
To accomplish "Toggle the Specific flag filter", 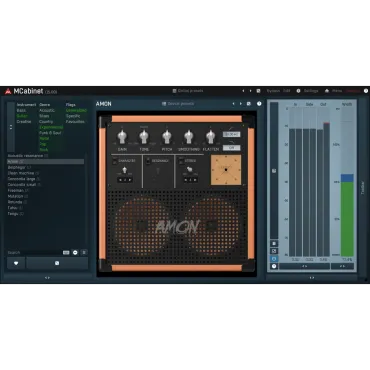I will (73, 116).
